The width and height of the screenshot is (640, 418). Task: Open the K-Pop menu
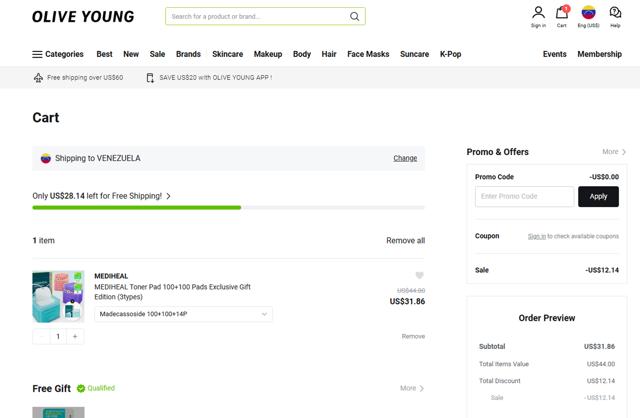(x=450, y=54)
